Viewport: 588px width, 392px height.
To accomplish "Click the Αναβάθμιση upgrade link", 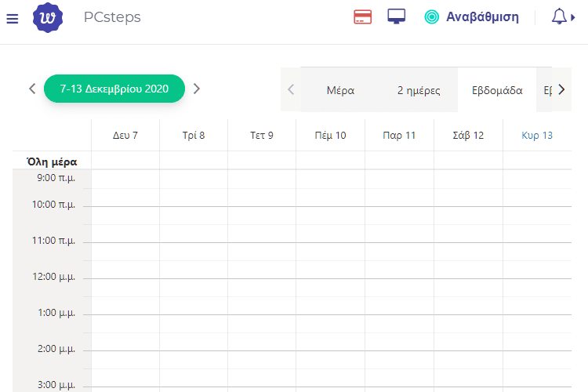I will point(482,17).
